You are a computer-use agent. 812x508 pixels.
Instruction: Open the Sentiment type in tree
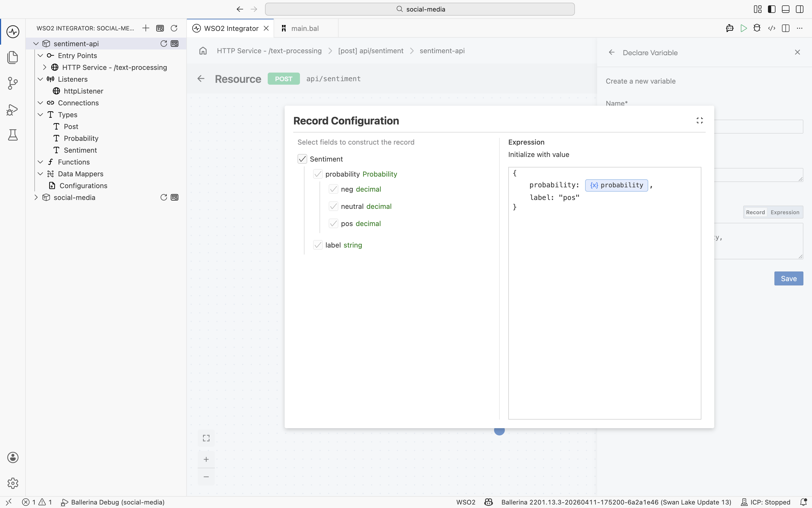point(80,150)
